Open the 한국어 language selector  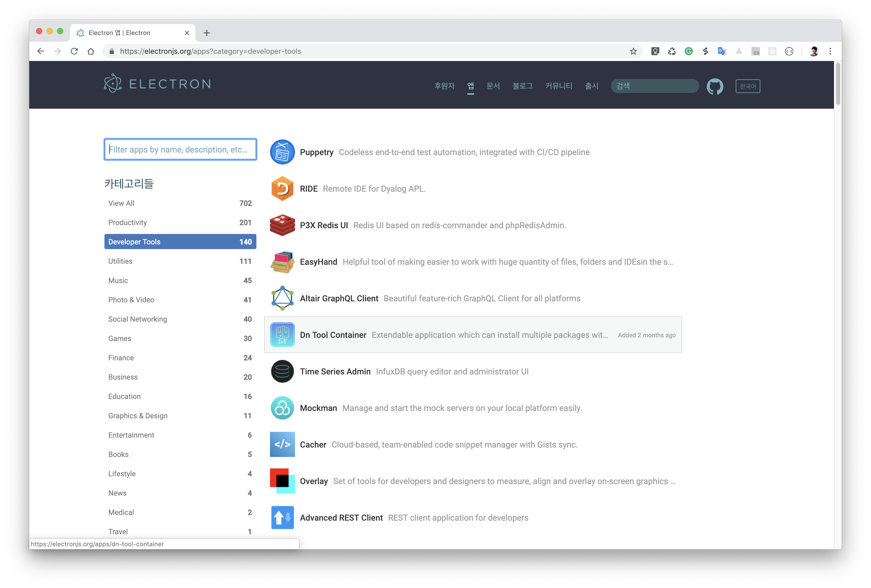(747, 86)
